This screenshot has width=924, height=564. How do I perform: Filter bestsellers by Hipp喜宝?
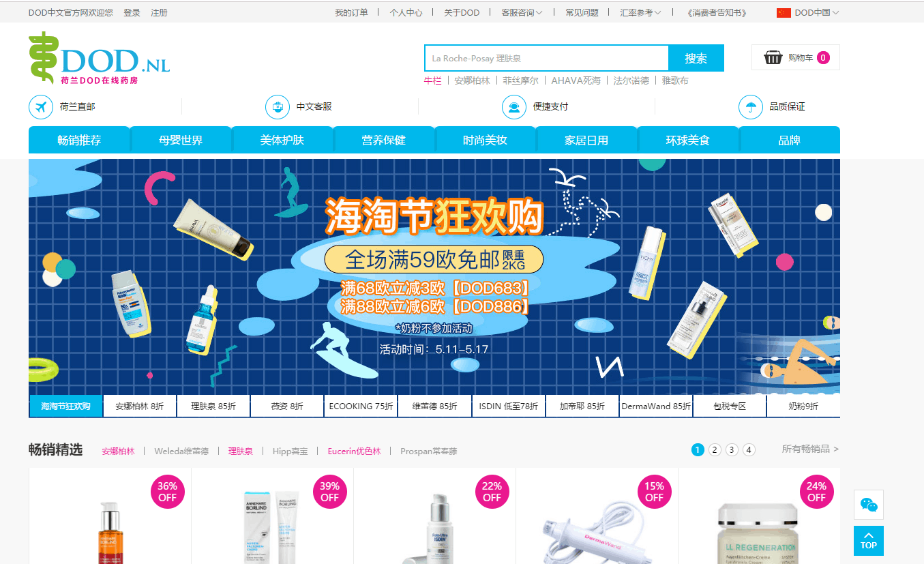[290, 451]
